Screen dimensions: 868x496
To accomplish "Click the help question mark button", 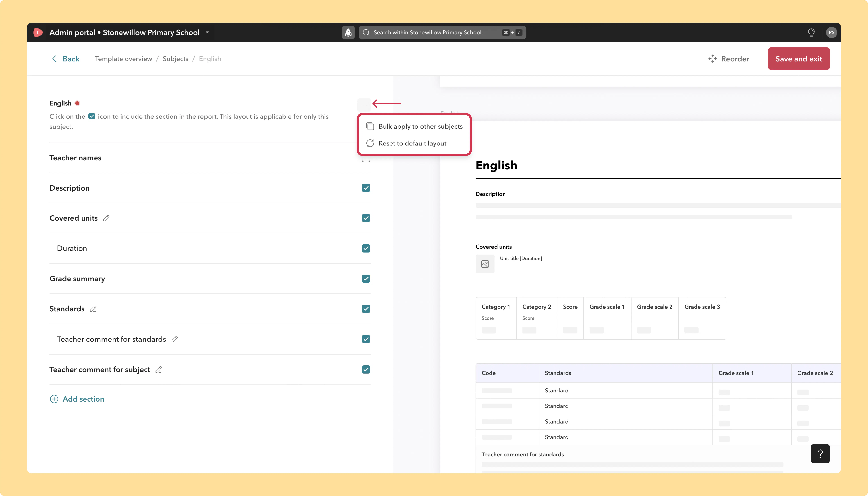I will 820,453.
